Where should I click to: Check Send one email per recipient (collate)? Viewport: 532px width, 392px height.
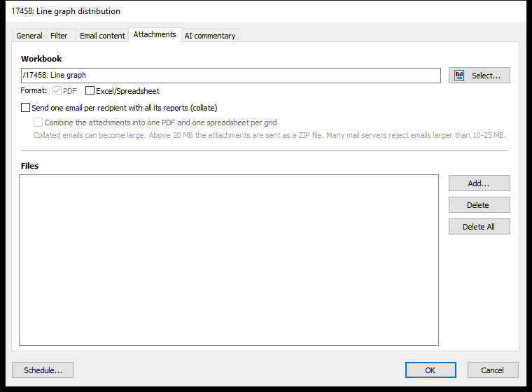(25, 108)
